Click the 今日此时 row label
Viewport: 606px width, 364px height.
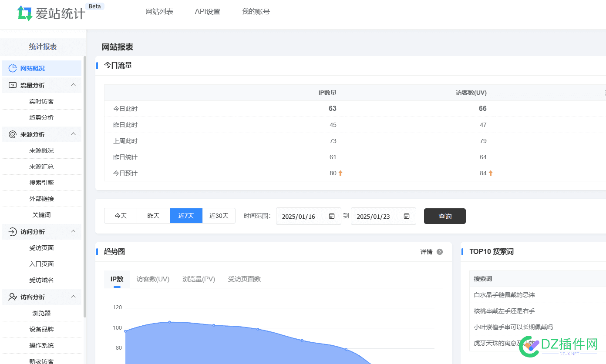point(125,109)
